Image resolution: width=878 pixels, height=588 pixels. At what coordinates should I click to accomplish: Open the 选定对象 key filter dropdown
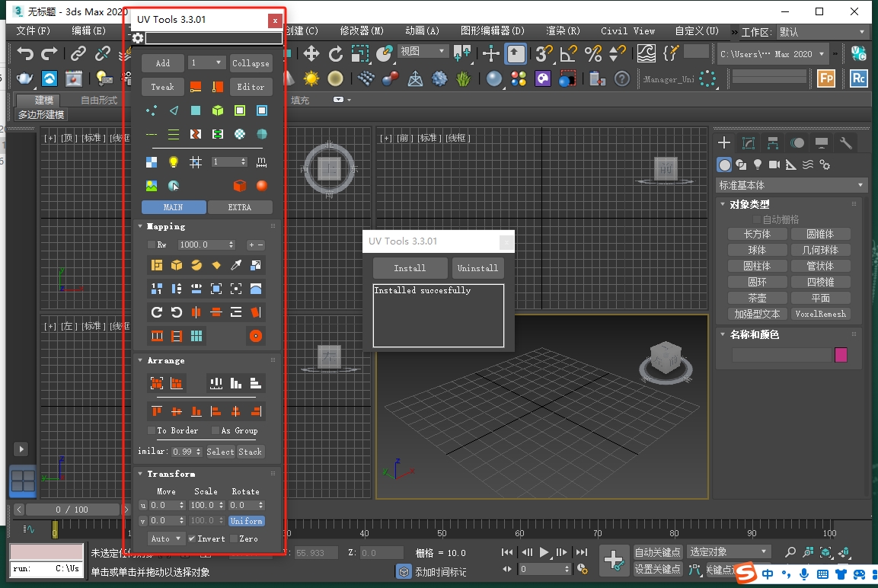coord(729,552)
